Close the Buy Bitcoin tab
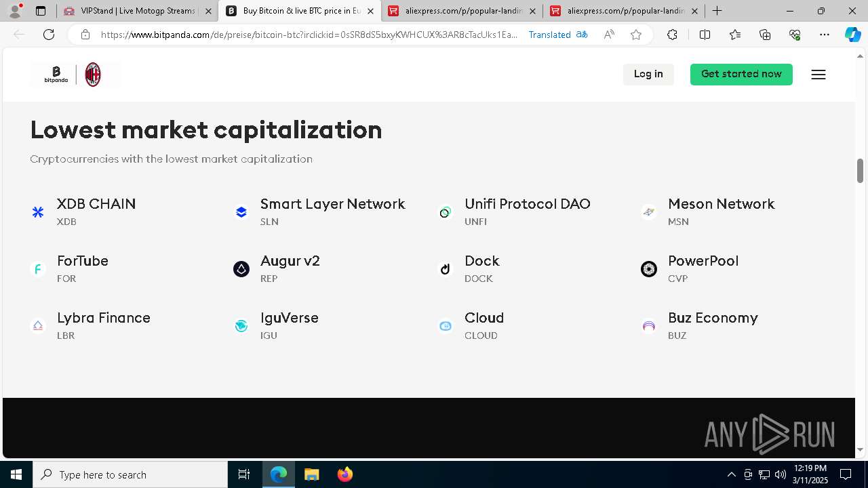 tap(370, 11)
